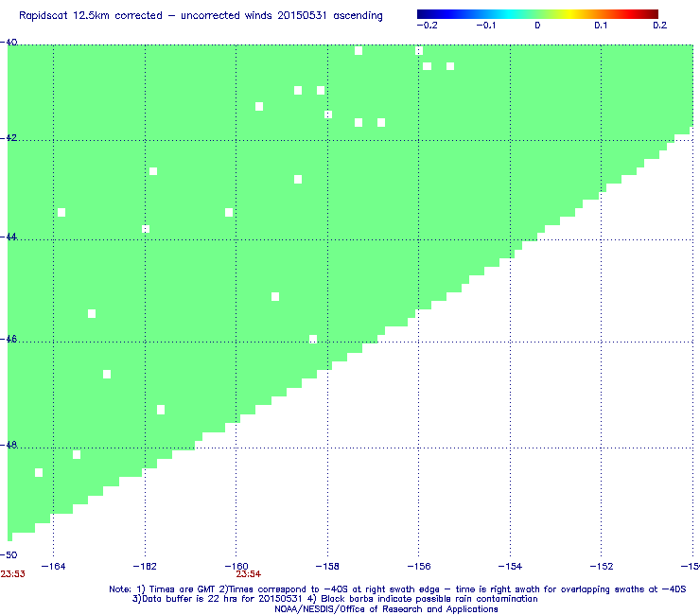The width and height of the screenshot is (700, 615).
Task: Pick the -162 longitude axis label
Action: [x=145, y=567]
